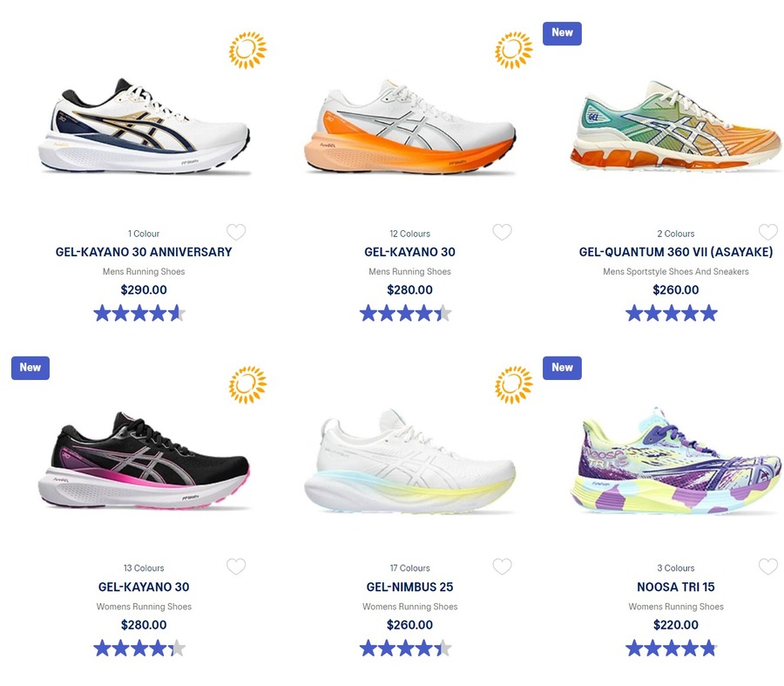784x686 pixels.
Task: Favorite the GEL-KAYANO 30 ANNIVERSARY heart icon
Action: tap(236, 232)
